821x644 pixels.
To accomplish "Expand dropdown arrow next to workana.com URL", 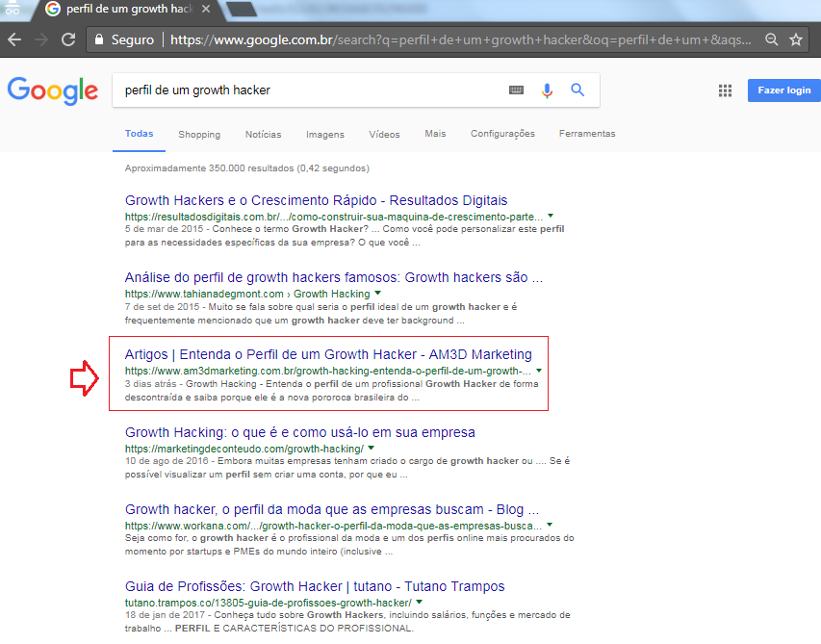I will [550, 525].
